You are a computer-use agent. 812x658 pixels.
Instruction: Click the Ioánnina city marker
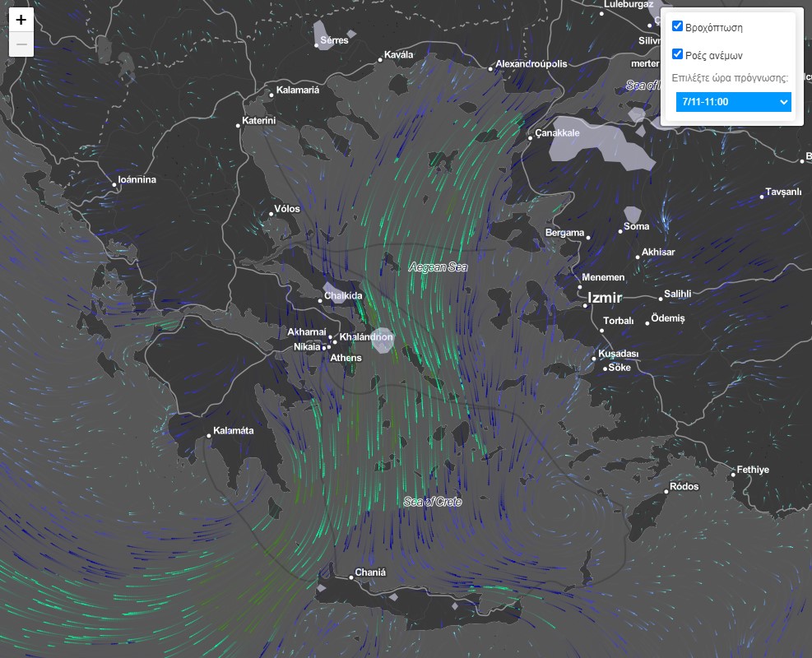coord(114,185)
